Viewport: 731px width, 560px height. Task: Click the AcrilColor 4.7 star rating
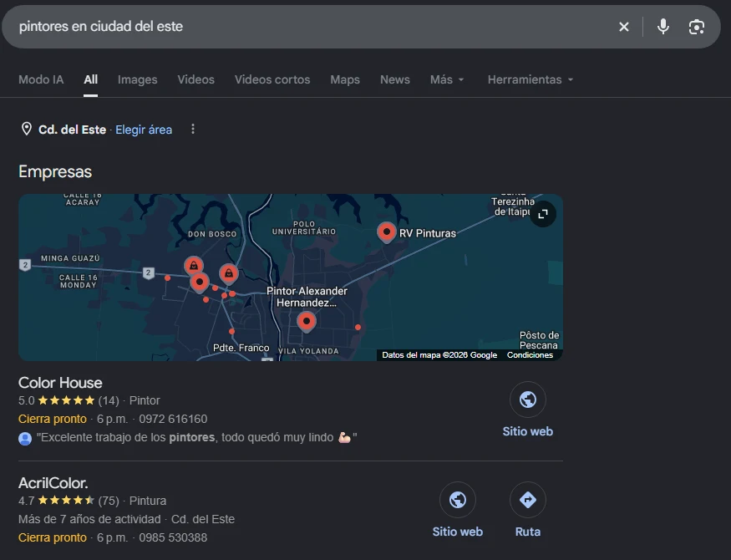coord(66,501)
